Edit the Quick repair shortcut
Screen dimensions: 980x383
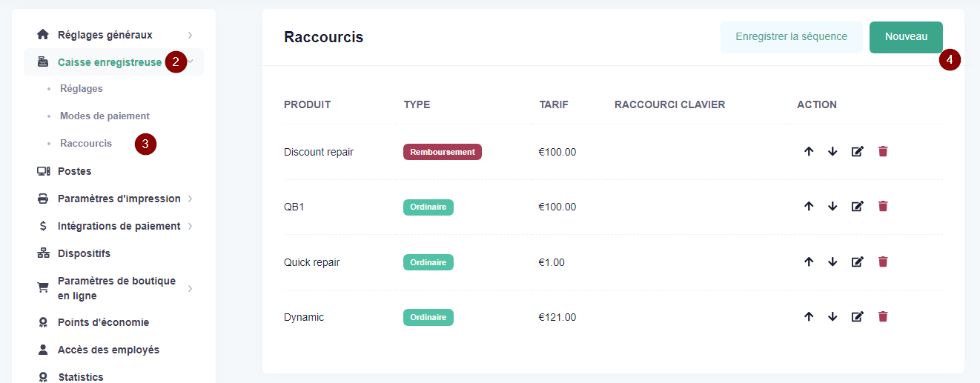[x=858, y=262]
